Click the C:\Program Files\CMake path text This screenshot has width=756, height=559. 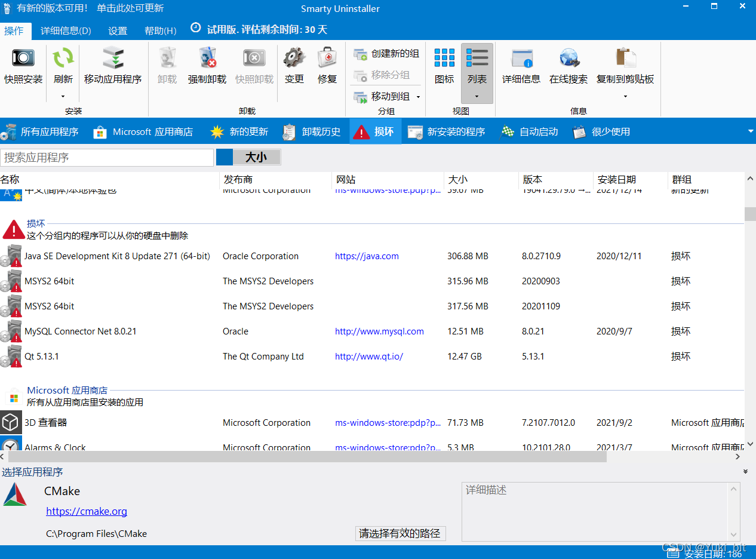[x=96, y=533]
